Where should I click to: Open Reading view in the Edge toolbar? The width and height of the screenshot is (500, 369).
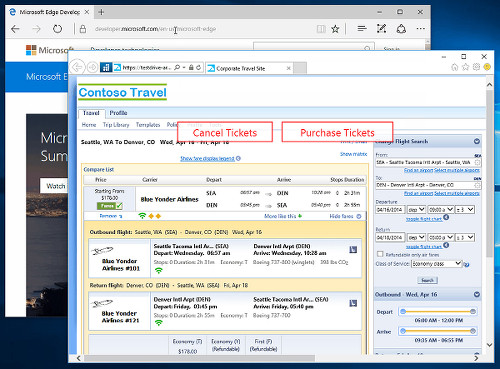(x=321, y=29)
